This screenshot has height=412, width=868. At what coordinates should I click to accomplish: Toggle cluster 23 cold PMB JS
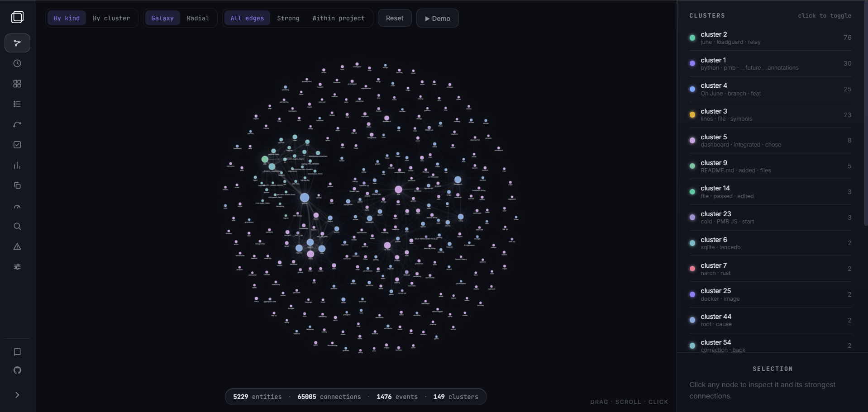(x=770, y=218)
